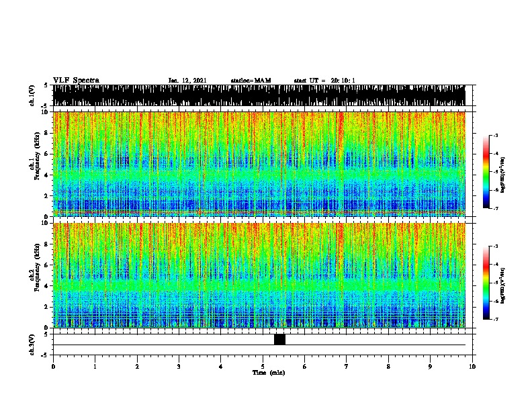Click the ch.1 spectrogram panel
The width and height of the screenshot is (532, 411).
[259, 164]
